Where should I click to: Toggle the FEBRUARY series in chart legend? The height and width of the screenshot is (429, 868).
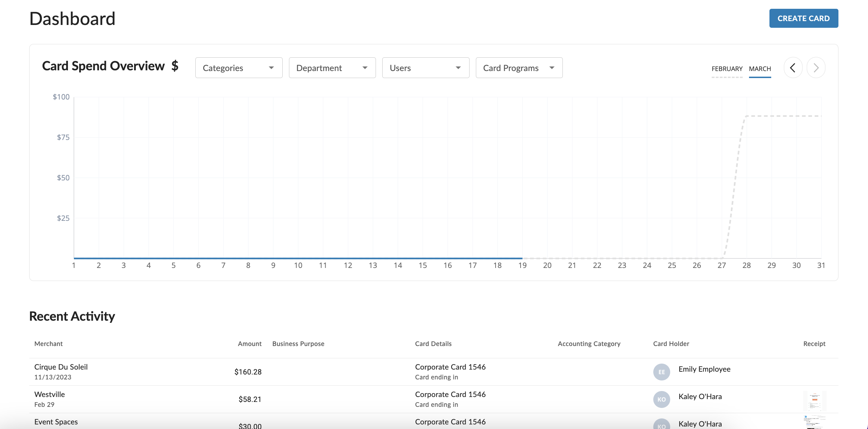coord(727,69)
